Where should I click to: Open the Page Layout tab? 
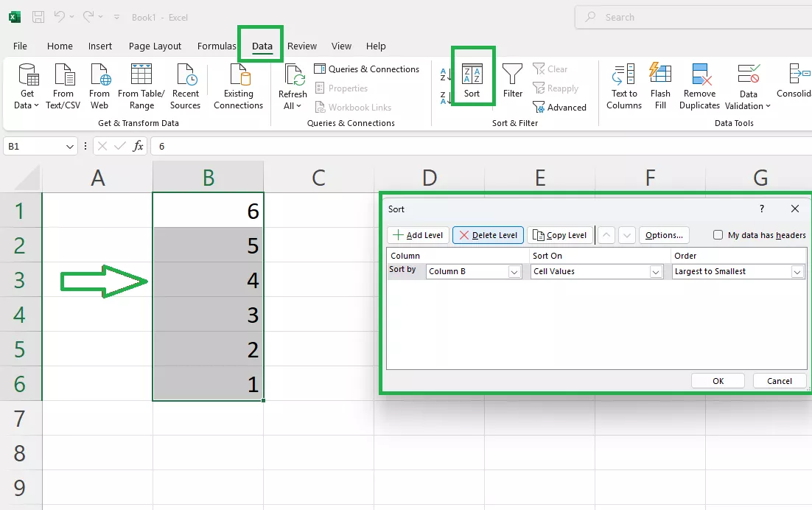tap(155, 46)
